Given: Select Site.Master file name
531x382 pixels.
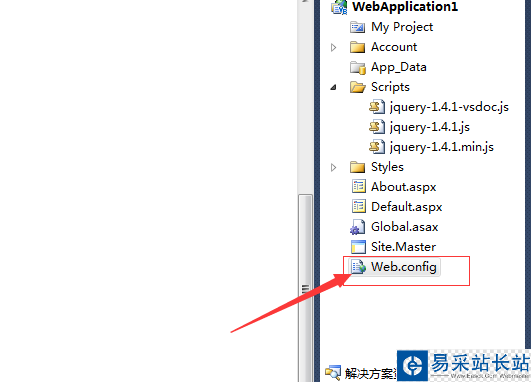Looking at the screenshot, I should (403, 247).
